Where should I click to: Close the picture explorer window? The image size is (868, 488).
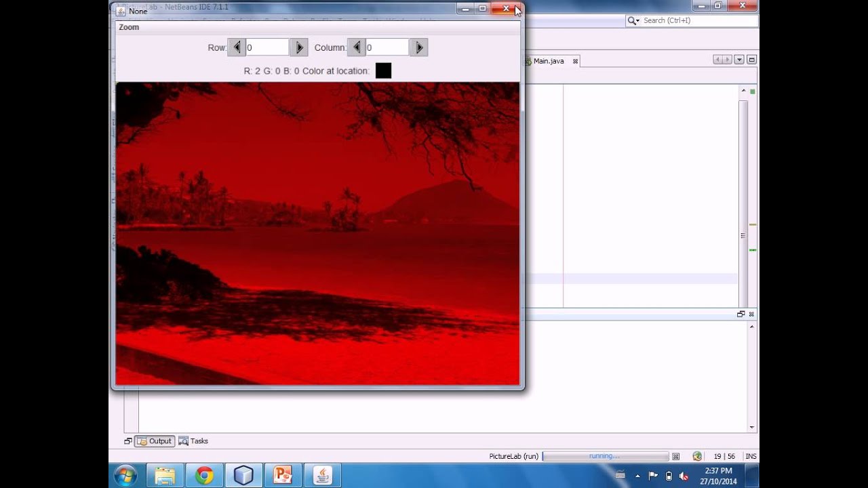506,8
